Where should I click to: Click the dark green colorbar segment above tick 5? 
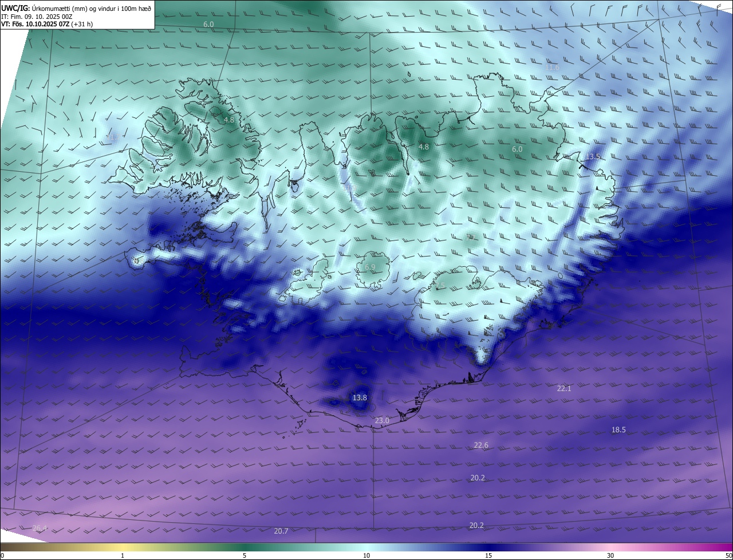click(245, 547)
